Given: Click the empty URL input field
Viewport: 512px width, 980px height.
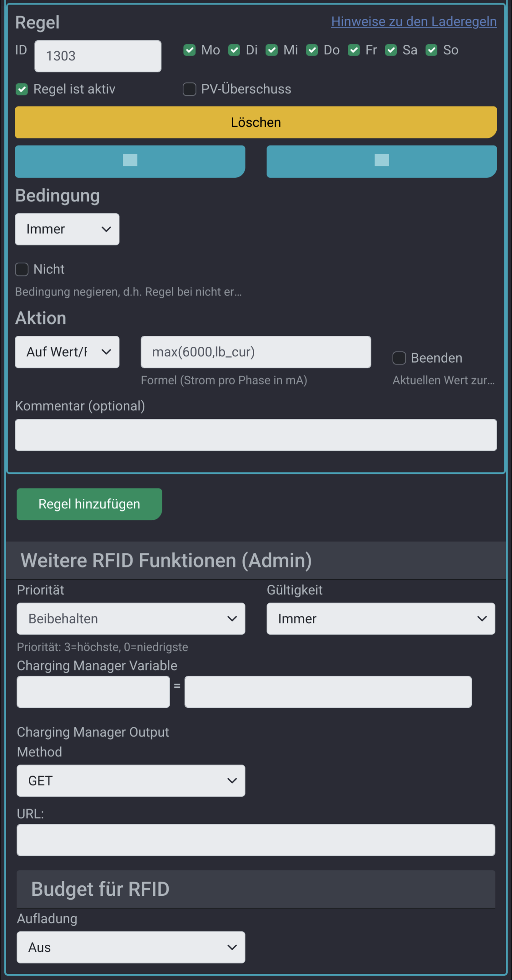Looking at the screenshot, I should click(x=255, y=840).
